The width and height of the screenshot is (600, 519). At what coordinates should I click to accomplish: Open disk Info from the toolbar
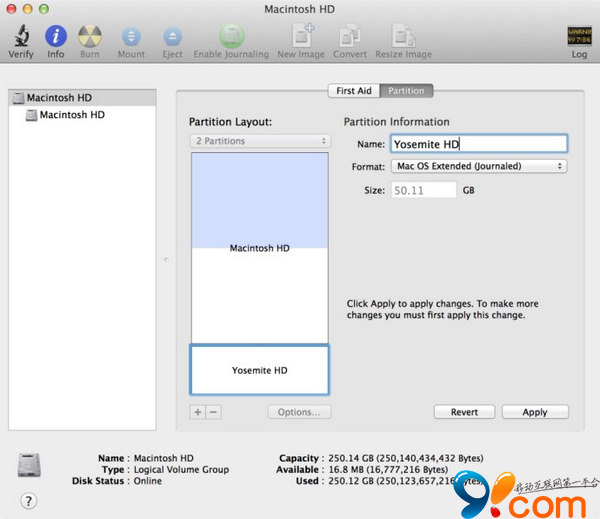[x=56, y=36]
